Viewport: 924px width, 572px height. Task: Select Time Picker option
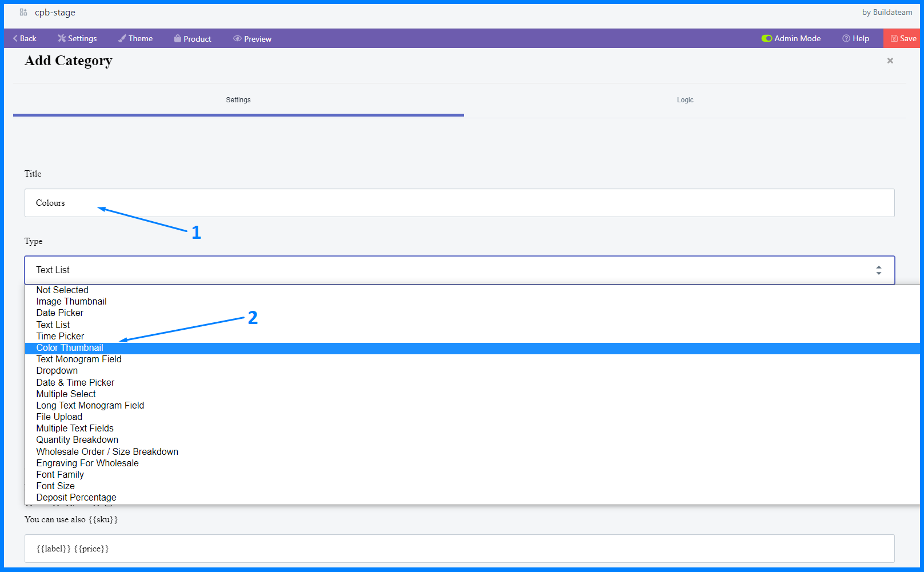click(x=472, y=336)
